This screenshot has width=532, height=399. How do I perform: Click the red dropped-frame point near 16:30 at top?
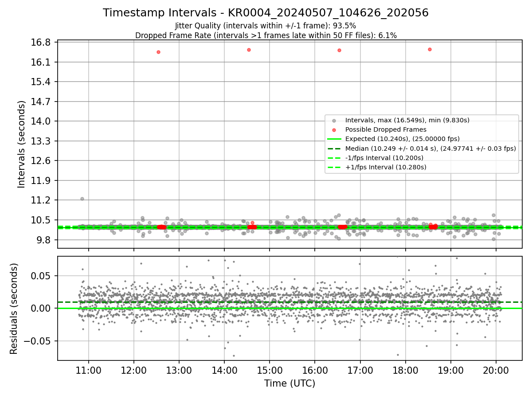click(339, 50)
